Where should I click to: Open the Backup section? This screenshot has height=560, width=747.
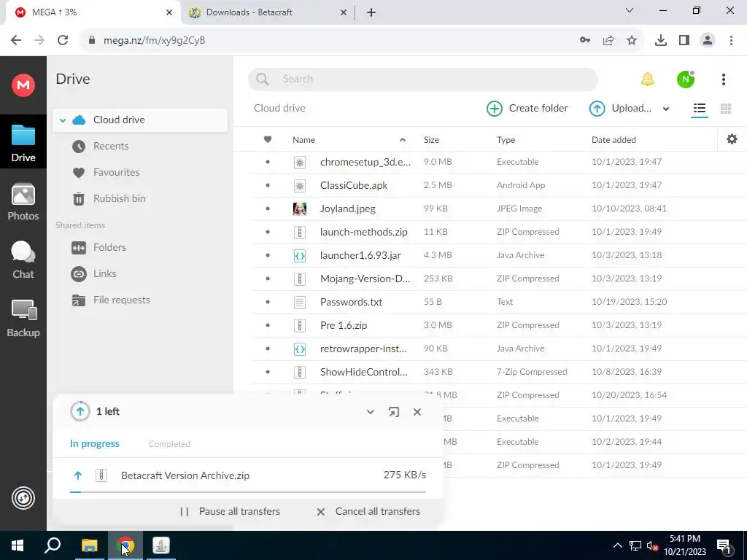[23, 319]
